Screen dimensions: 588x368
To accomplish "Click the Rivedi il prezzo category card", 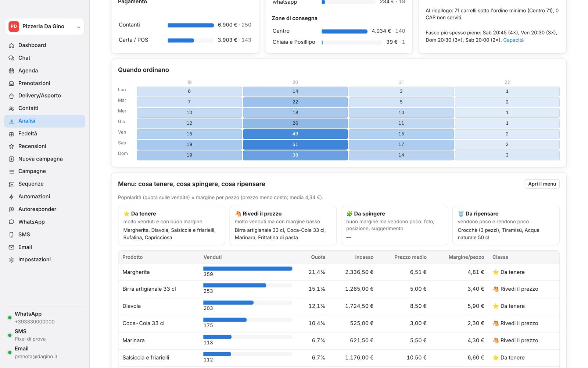I will (283, 226).
